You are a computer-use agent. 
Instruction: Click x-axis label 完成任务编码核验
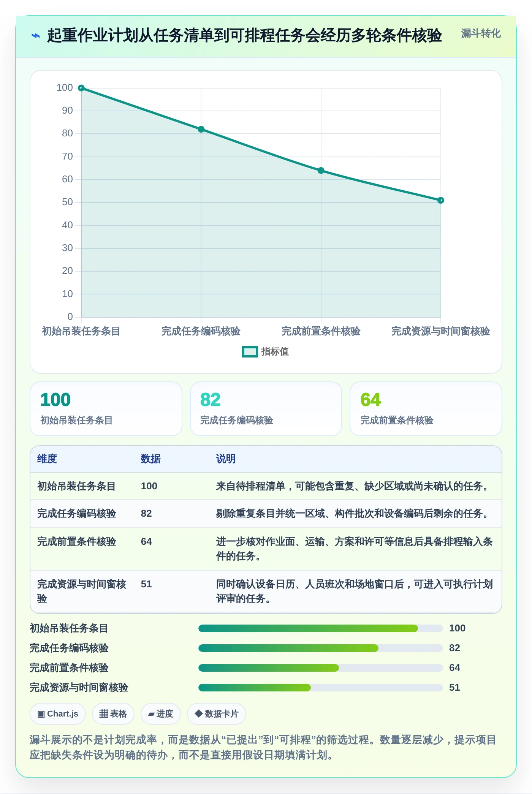tap(201, 331)
